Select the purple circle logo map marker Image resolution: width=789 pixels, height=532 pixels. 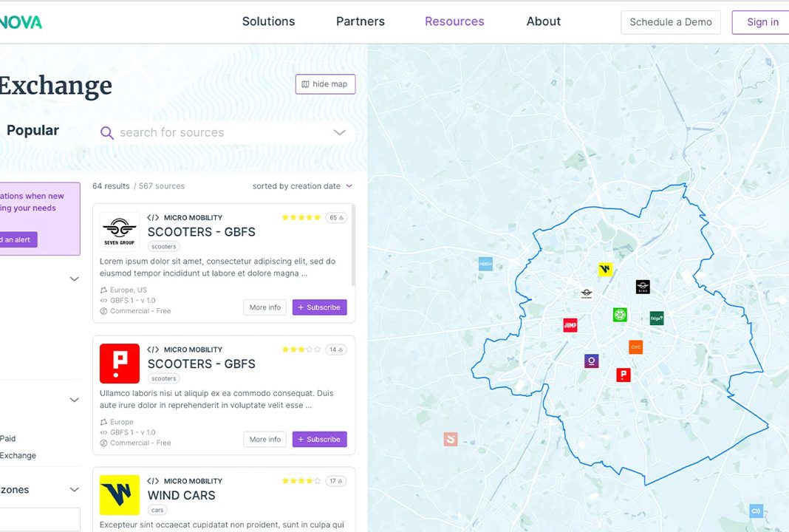(x=591, y=361)
